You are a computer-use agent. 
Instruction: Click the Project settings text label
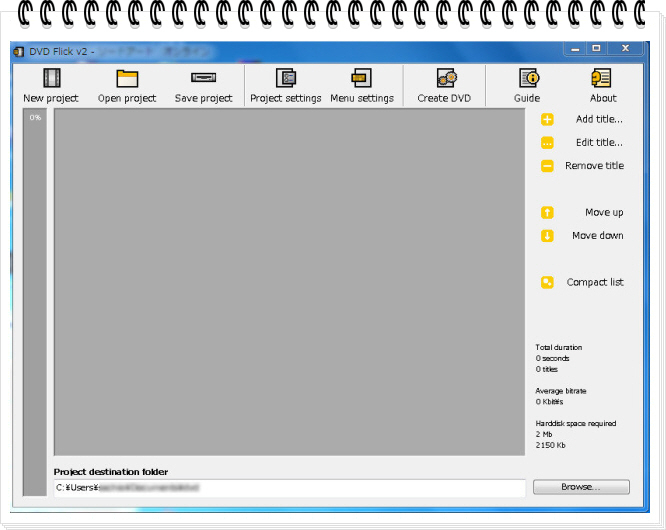click(286, 98)
